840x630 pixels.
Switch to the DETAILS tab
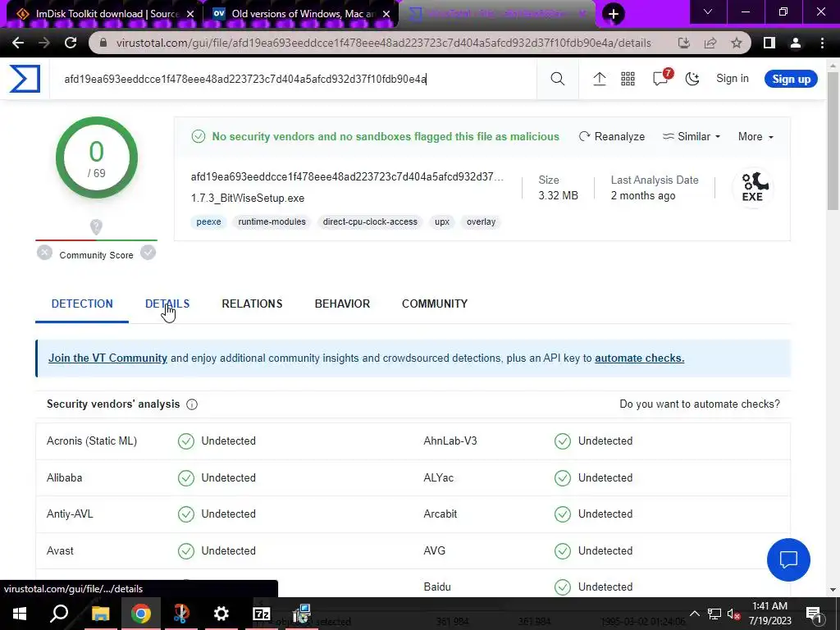pos(167,304)
